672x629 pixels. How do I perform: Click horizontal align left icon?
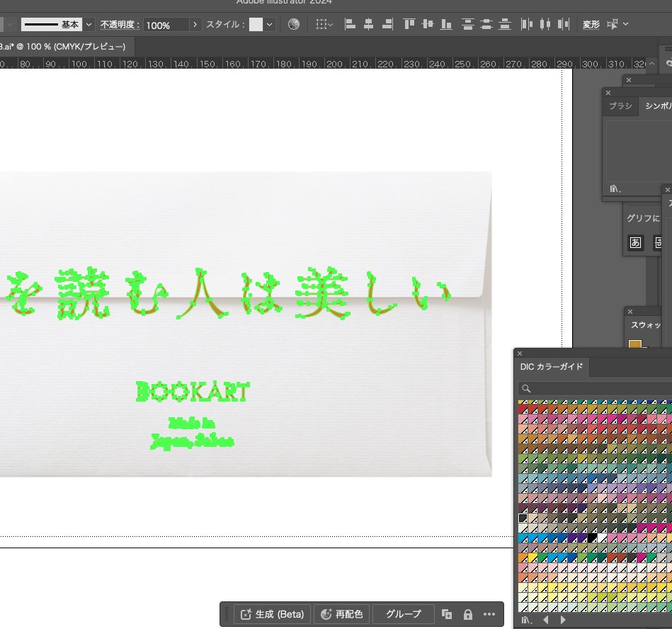(x=350, y=24)
